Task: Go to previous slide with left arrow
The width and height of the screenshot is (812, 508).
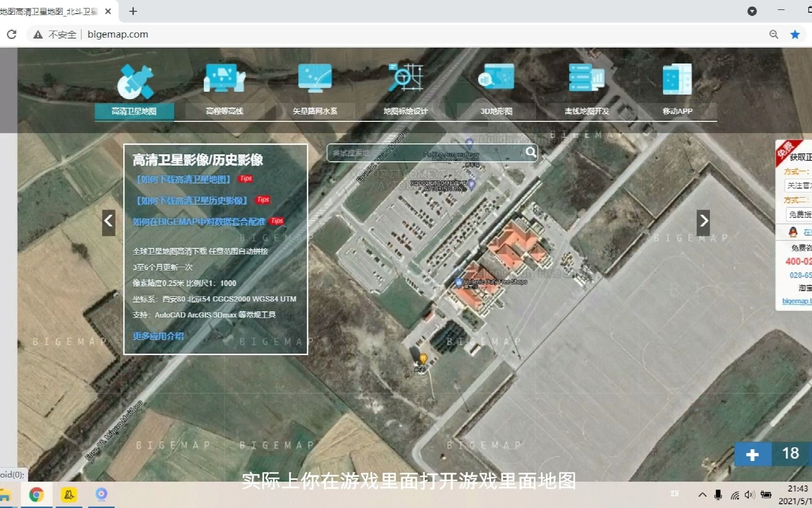Action: [109, 222]
